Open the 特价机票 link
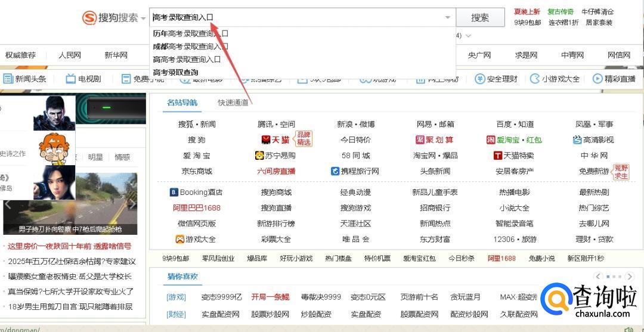 pos(377,259)
